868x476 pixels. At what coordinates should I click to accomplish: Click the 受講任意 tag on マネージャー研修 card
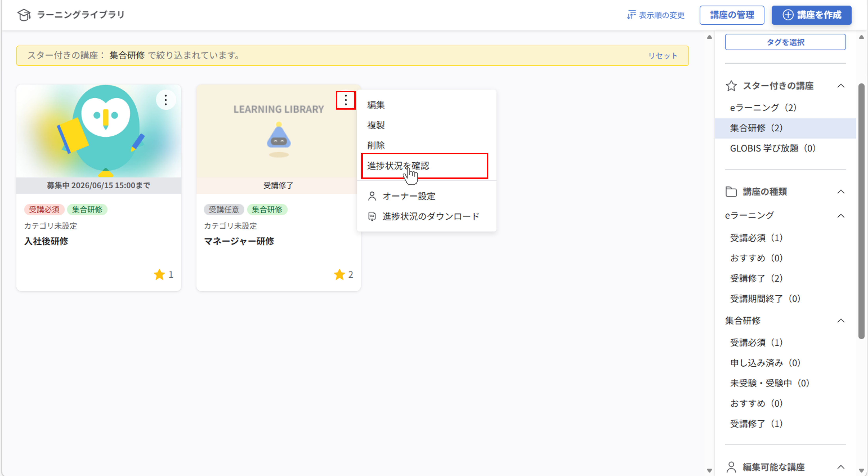pos(224,209)
